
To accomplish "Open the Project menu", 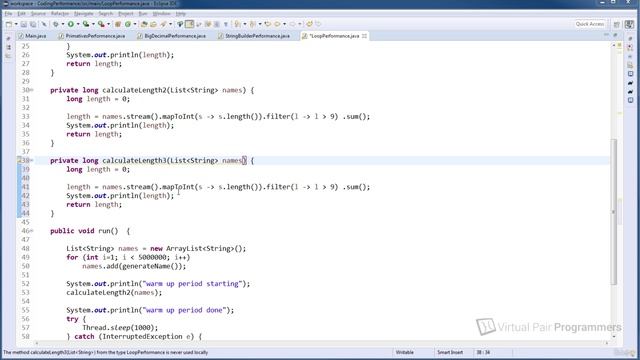I will tap(125, 14).
